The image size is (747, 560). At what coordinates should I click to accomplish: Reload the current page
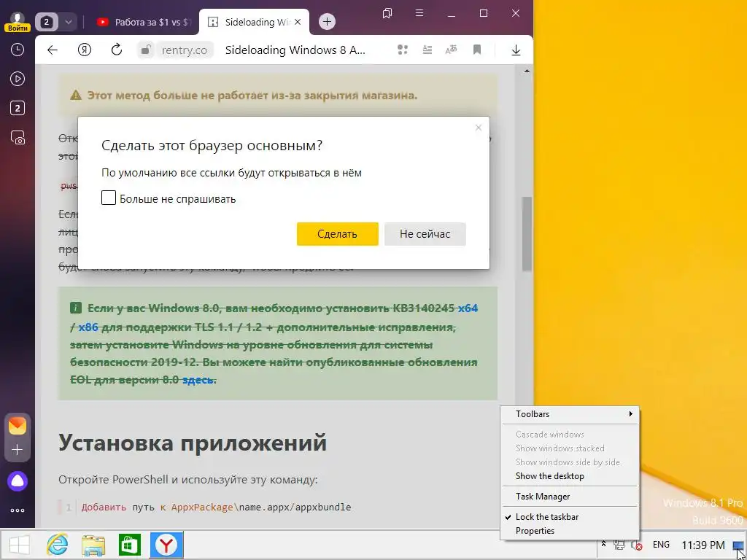pyautogui.click(x=117, y=50)
